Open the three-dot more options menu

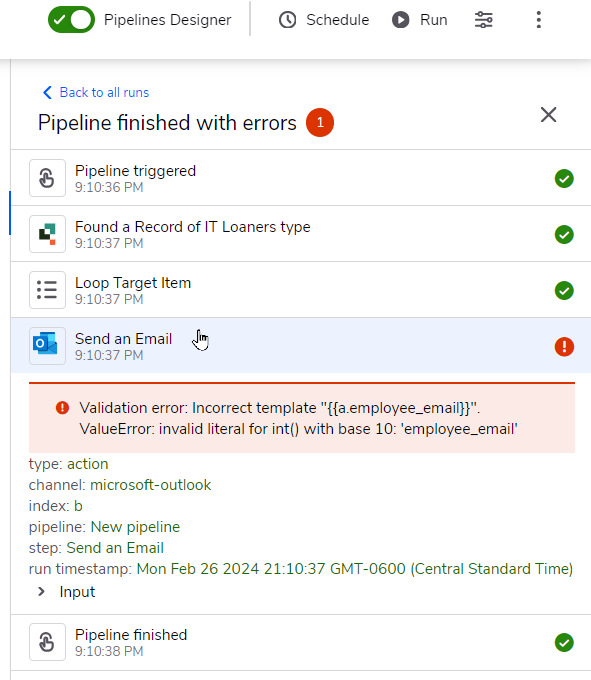539,20
